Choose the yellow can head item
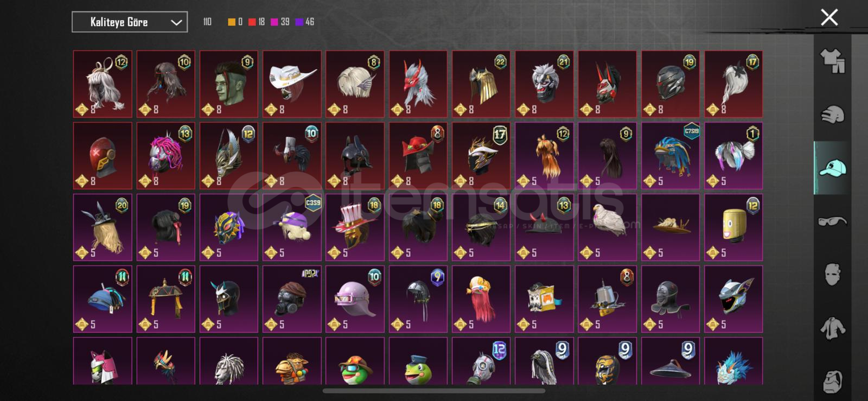 (733, 227)
